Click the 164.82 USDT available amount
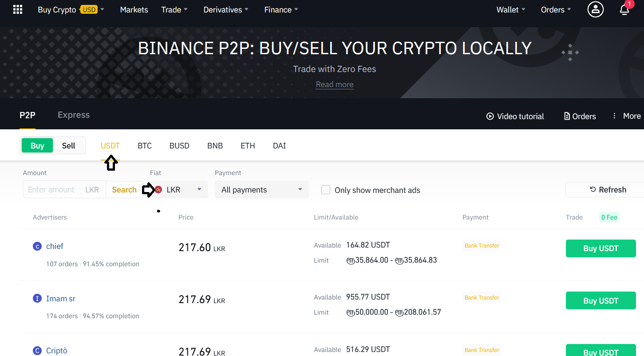The width and height of the screenshot is (644, 356). pos(368,245)
